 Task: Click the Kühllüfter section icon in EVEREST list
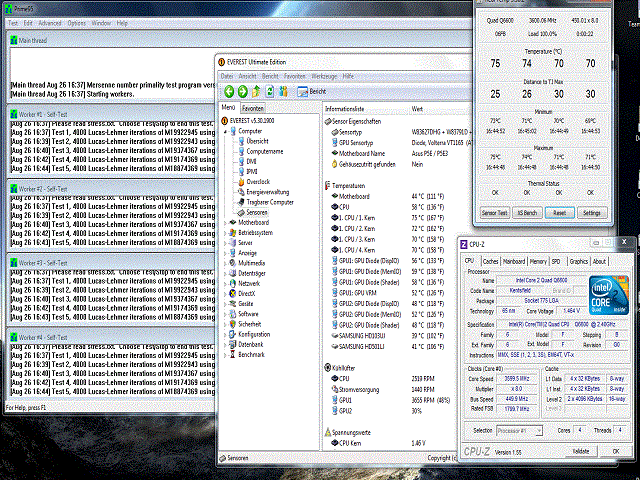click(327, 368)
